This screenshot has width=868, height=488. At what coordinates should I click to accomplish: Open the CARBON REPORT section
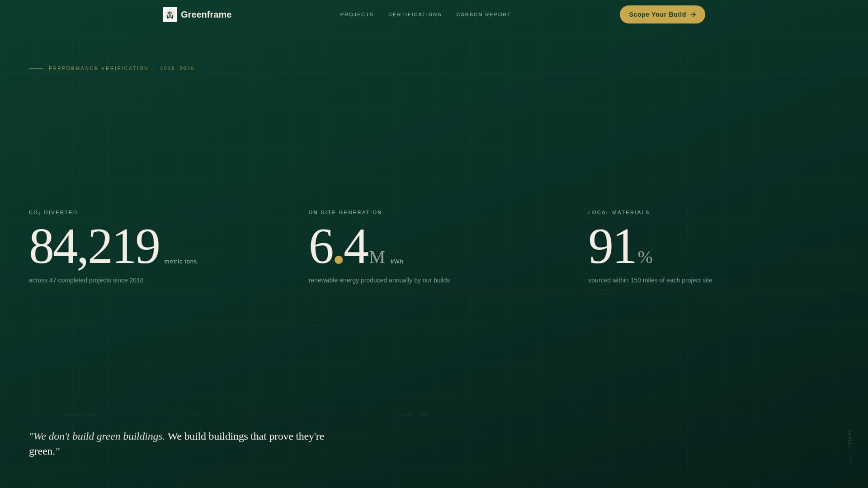pos(483,14)
